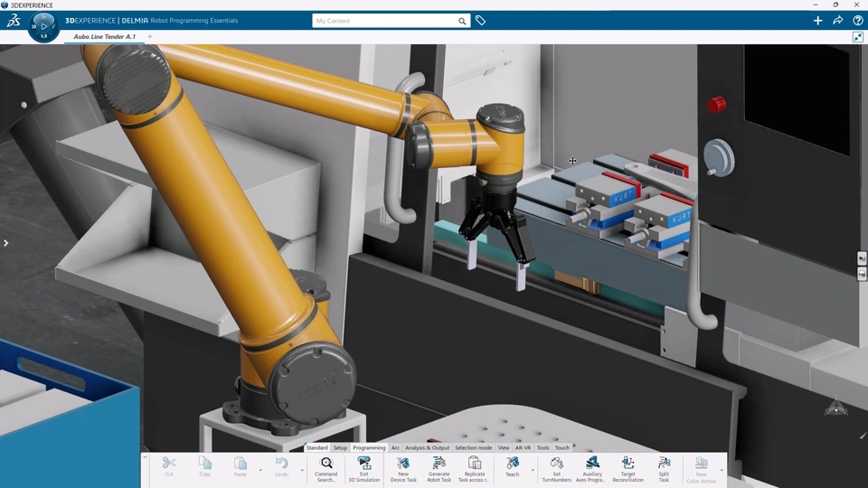
Task: Minimize the 3DEXPERIENCE window
Action: [816, 5]
